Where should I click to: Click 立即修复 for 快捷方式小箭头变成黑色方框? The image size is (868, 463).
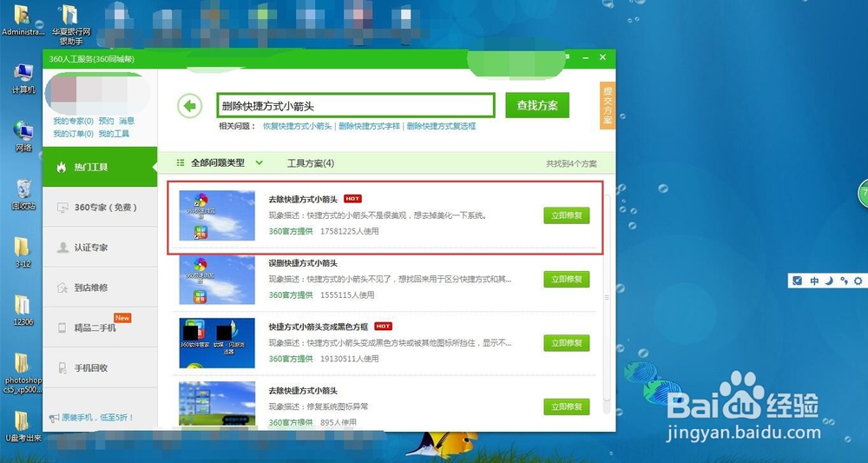566,343
